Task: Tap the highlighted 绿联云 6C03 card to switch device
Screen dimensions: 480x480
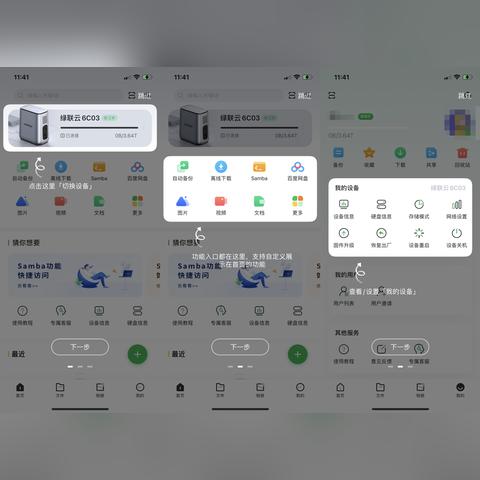Action: [80, 128]
